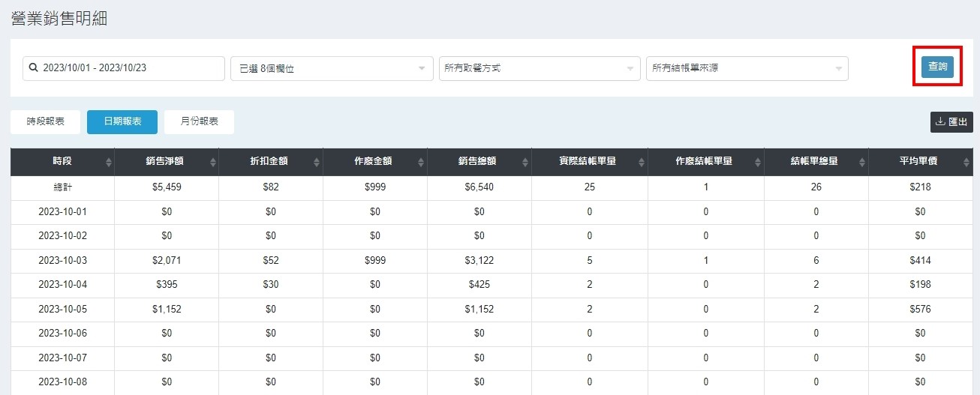Sort by 實際結帳單量 column sort icon
The height and width of the screenshot is (395, 980).
[642, 162]
